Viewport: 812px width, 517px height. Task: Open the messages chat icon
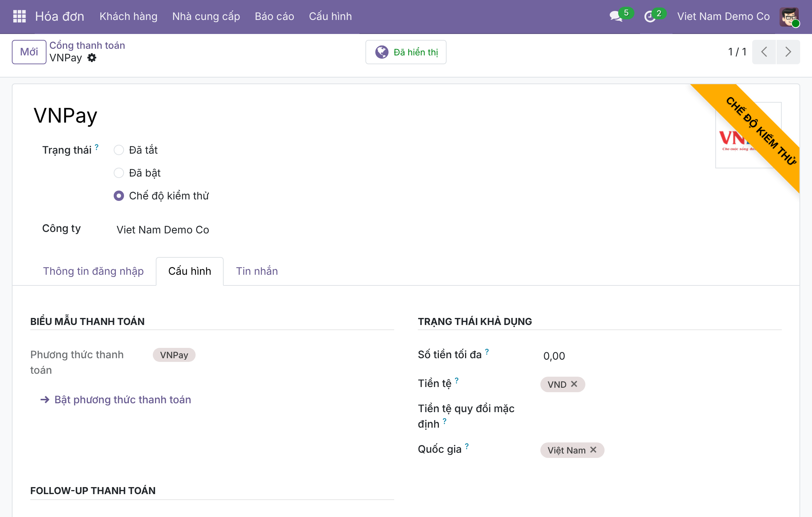click(x=616, y=16)
